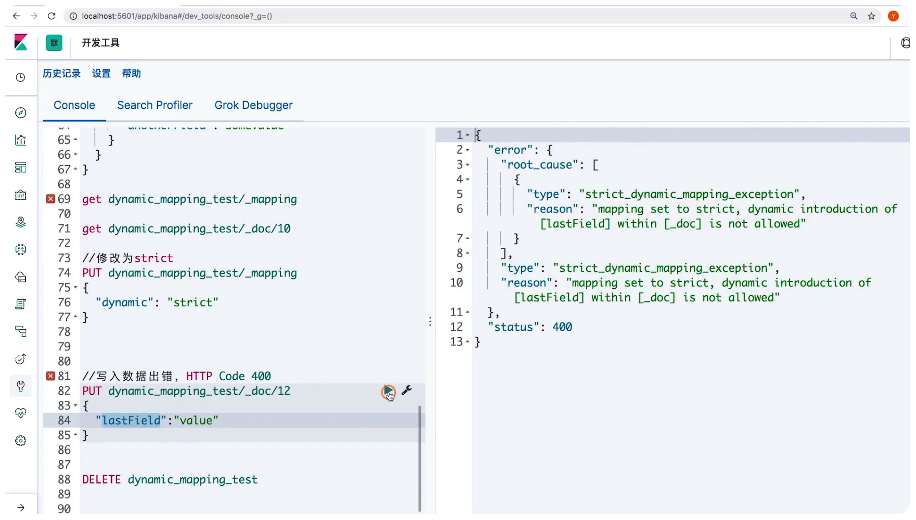Open the wrench request options menu
The width and height of the screenshot is (916, 520).
point(407,391)
